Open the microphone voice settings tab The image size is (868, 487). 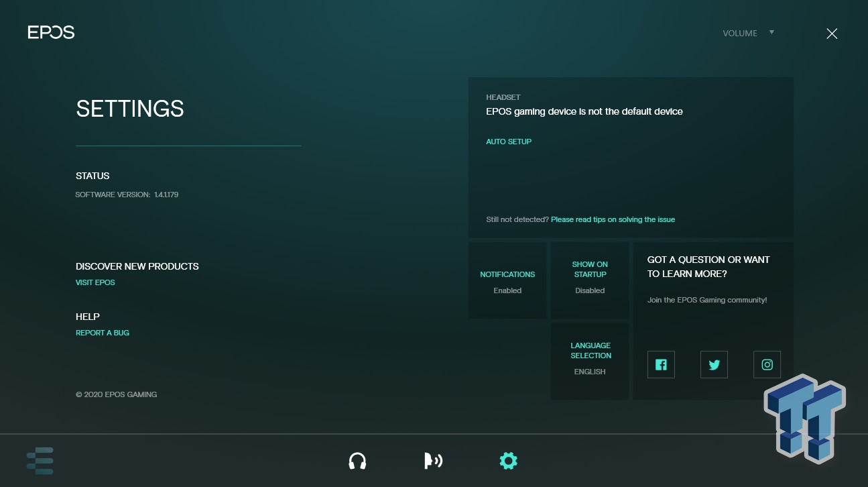point(433,461)
